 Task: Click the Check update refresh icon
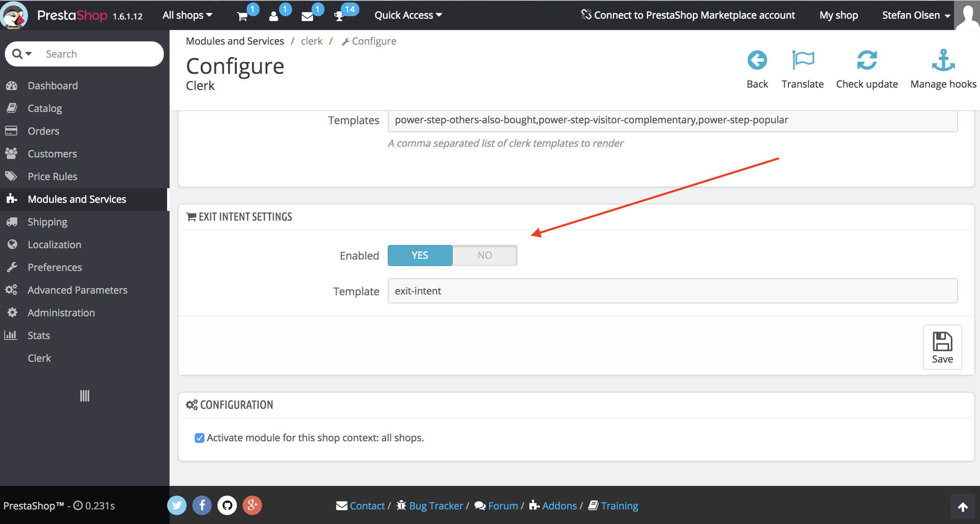click(866, 60)
